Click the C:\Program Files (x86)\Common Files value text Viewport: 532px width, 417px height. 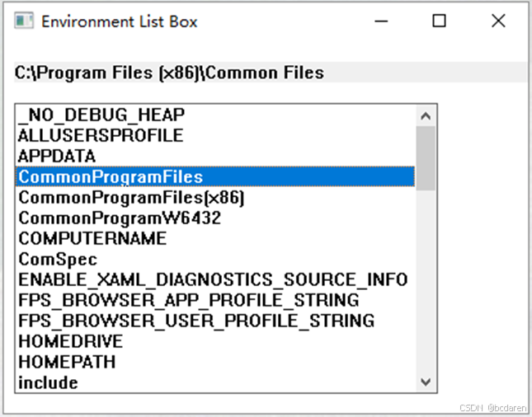169,73
